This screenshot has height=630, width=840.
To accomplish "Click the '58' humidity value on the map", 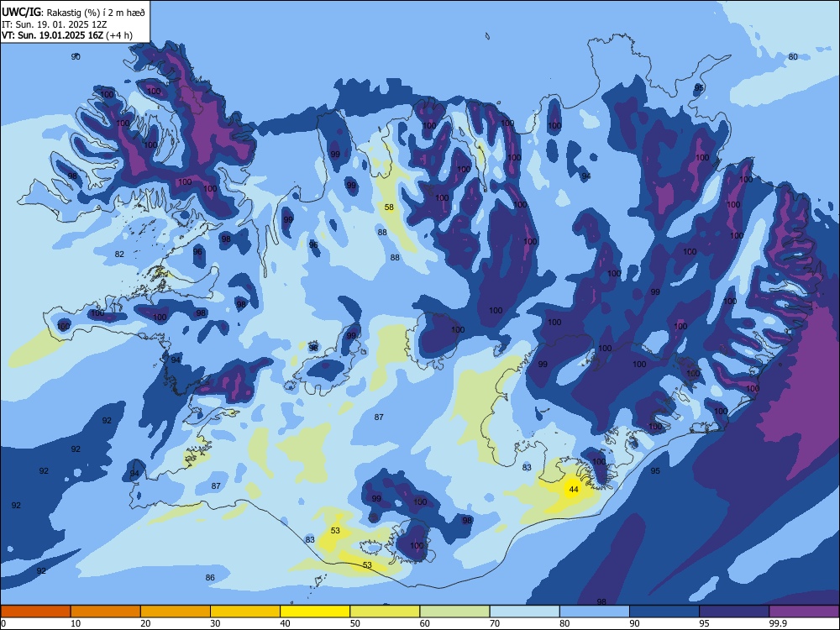I will click(389, 207).
